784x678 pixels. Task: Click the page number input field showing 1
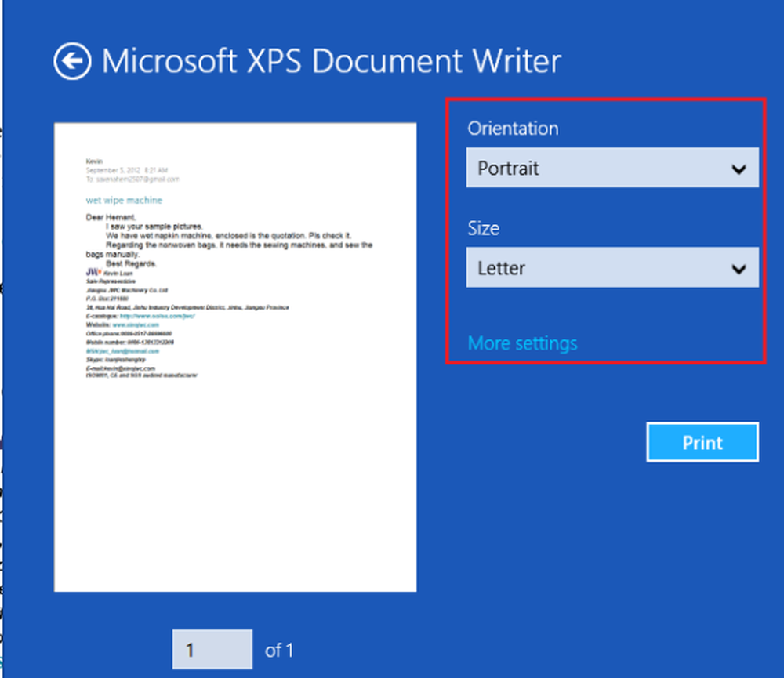point(212,650)
